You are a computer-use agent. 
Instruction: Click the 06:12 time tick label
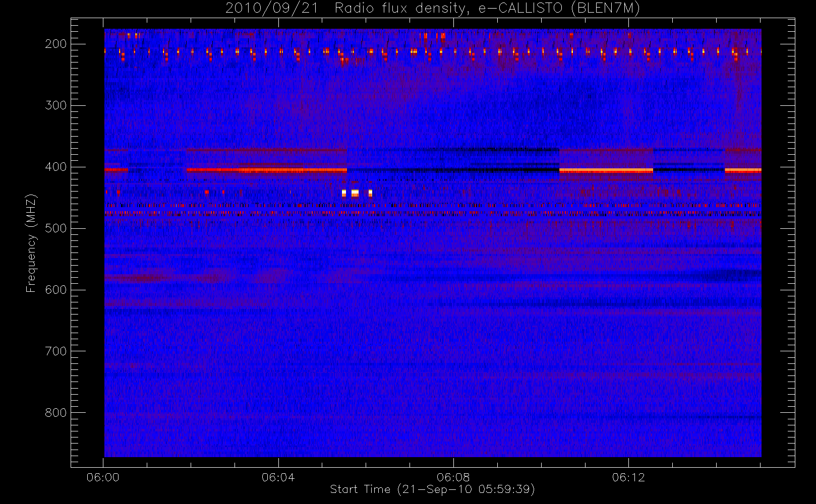(x=628, y=477)
